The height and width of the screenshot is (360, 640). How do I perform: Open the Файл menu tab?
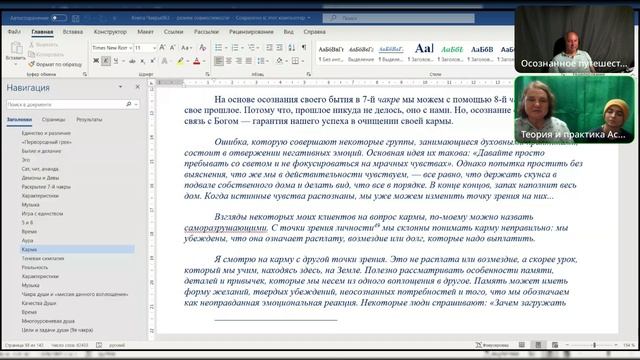[x=14, y=31]
